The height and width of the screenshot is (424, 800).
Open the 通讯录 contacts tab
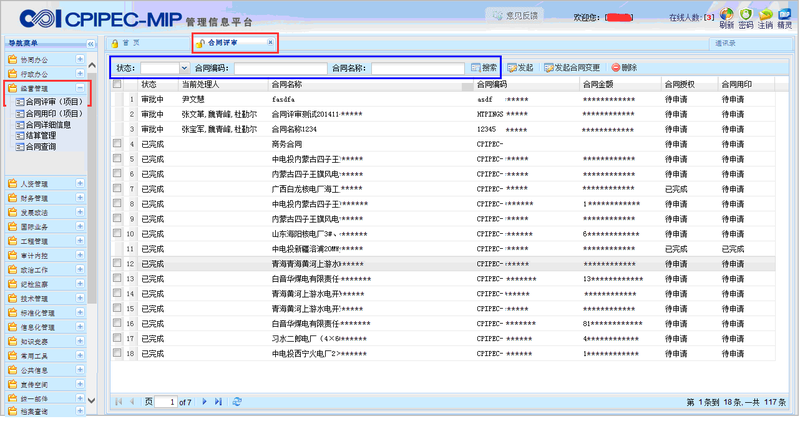[725, 43]
